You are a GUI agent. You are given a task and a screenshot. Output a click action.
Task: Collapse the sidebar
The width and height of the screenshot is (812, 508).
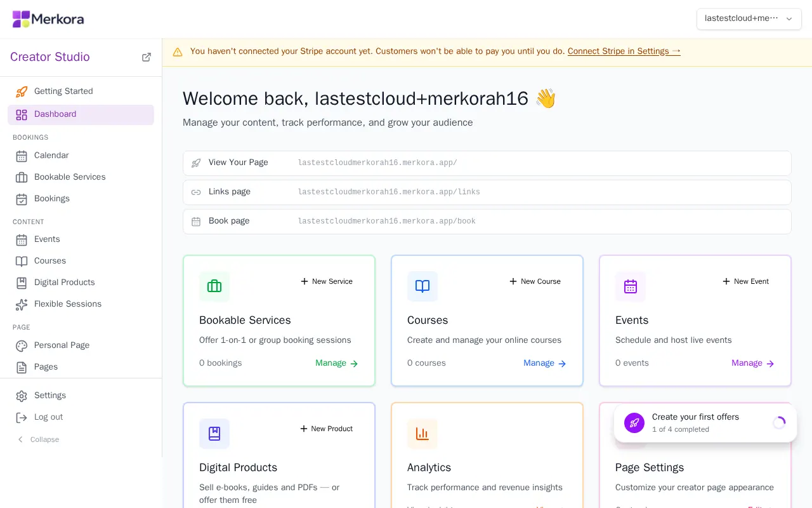[38, 439]
